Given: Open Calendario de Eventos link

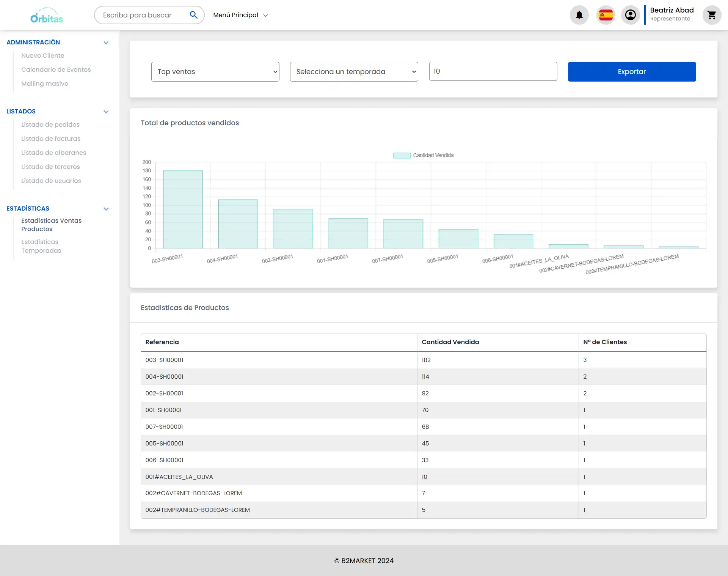Looking at the screenshot, I should [56, 69].
